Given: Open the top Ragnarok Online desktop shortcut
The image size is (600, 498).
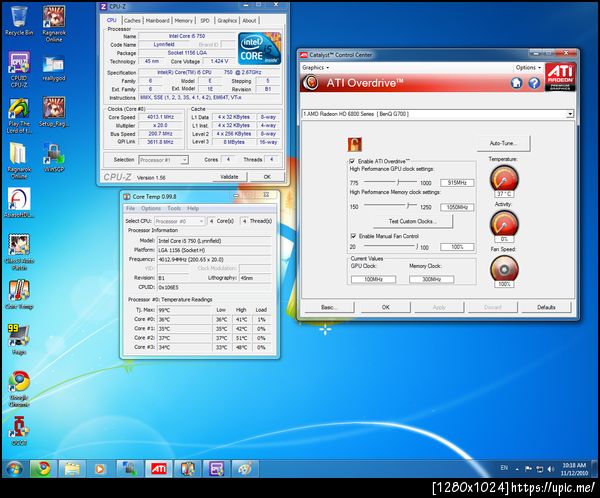Looking at the screenshot, I should [54, 24].
